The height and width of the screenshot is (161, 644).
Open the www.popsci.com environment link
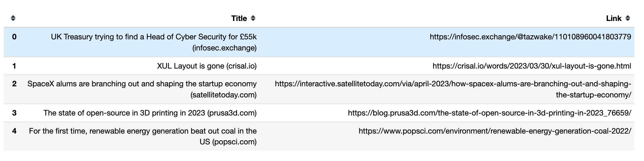pyautogui.click(x=494, y=131)
